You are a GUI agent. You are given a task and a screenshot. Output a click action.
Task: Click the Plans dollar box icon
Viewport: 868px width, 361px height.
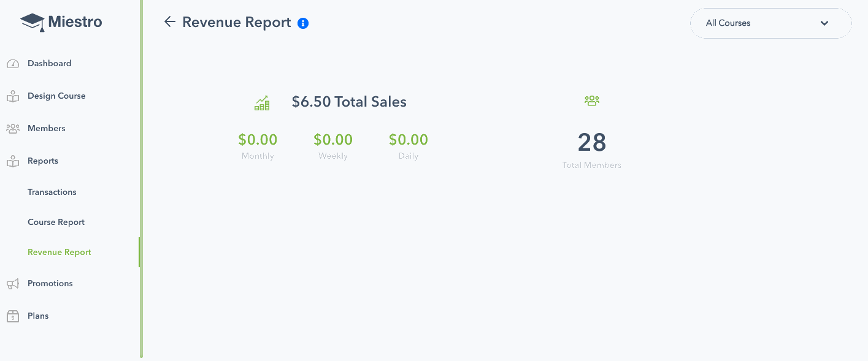(13, 316)
